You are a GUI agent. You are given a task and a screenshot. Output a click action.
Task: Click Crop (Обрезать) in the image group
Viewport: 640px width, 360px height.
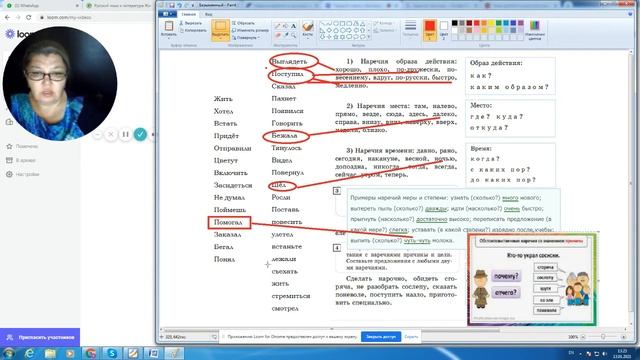tap(243, 23)
